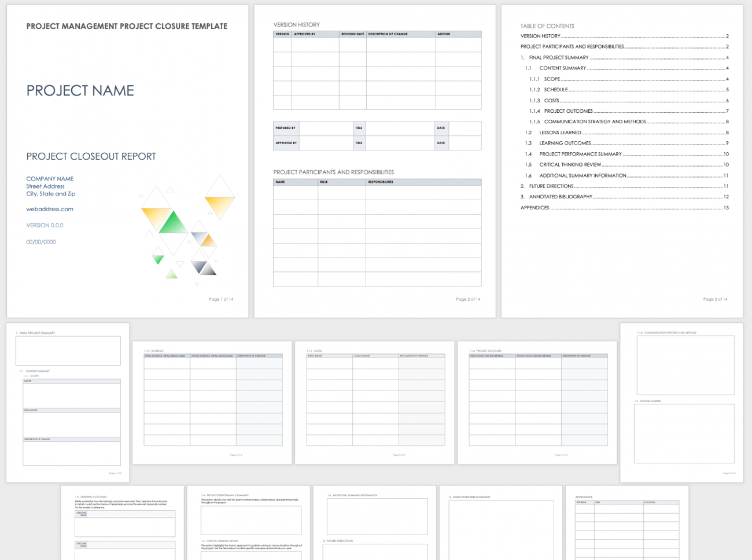
Task: Click the RESPONSIBILITIES column header
Action: tap(423, 182)
